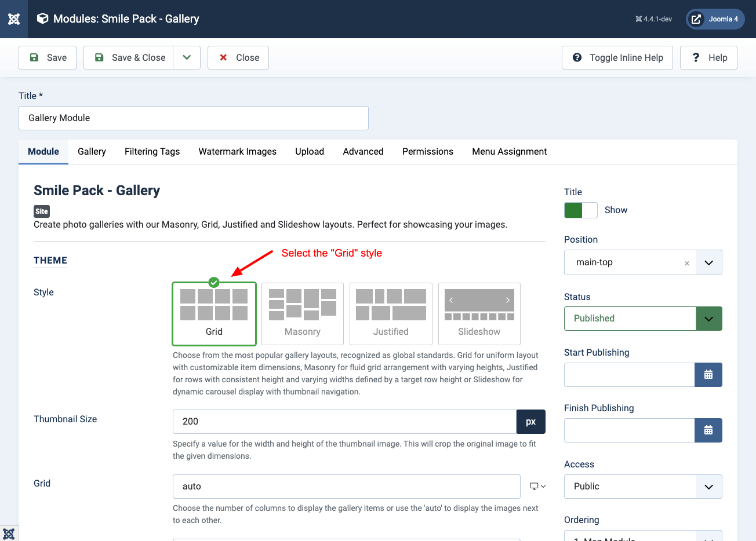Click the Thumbnail Size input field
Image resolution: width=756 pixels, height=541 pixels.
tap(344, 422)
